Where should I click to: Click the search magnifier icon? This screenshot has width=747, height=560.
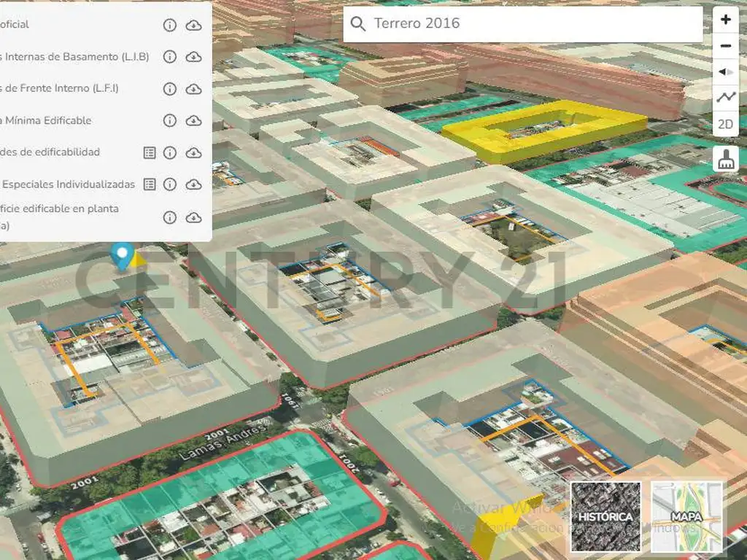pyautogui.click(x=357, y=24)
